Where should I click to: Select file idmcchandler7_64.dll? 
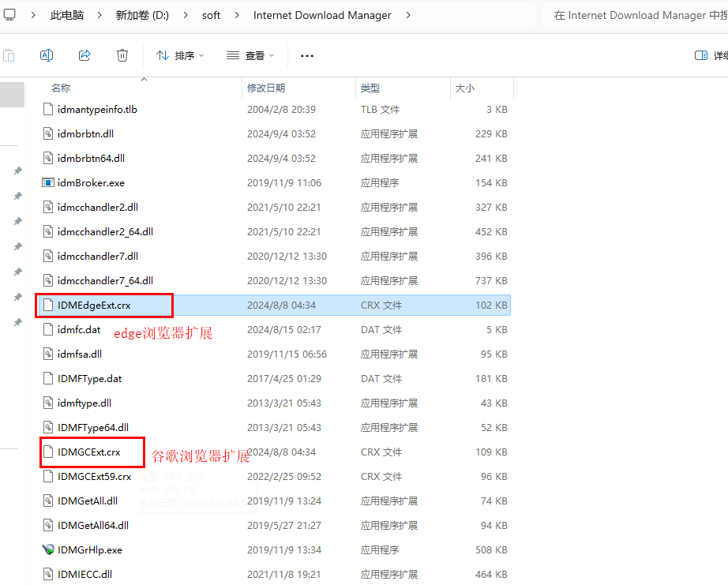[x=105, y=281]
